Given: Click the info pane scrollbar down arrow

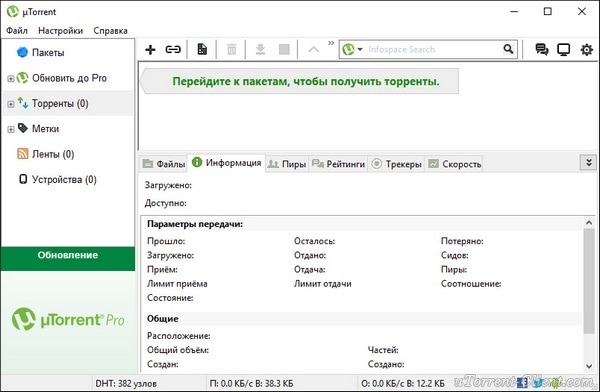Looking at the screenshot, I should 589,366.
